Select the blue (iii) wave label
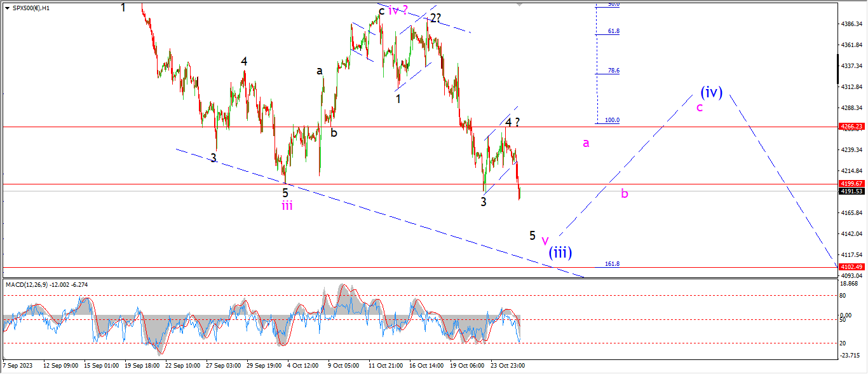The width and height of the screenshot is (868, 374). pyautogui.click(x=560, y=253)
